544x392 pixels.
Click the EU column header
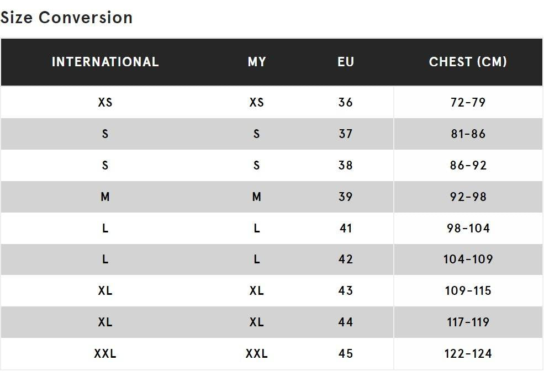pyautogui.click(x=346, y=62)
